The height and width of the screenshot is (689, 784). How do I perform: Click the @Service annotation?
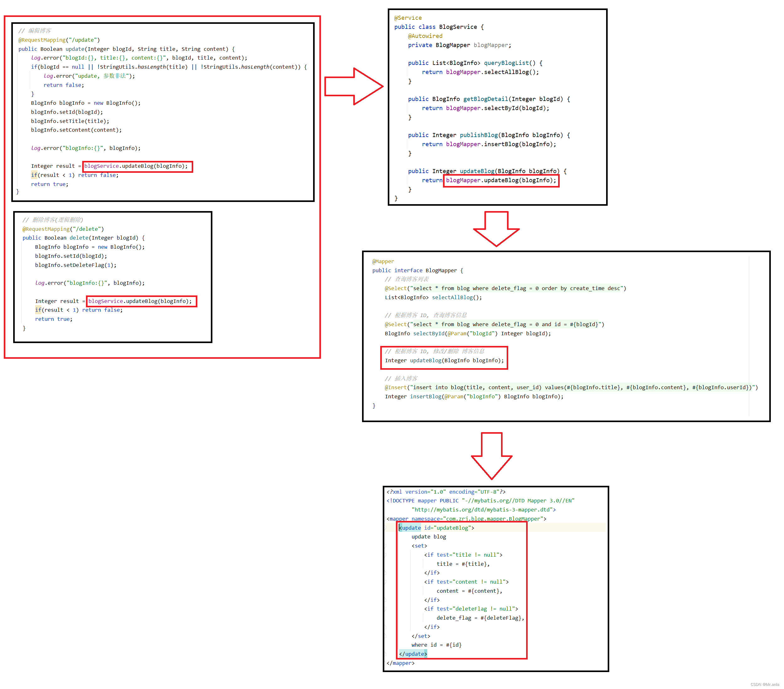point(408,18)
